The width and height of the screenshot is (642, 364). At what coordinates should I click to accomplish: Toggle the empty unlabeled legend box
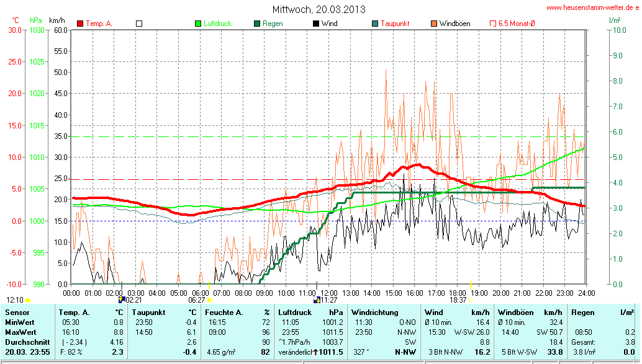[x=139, y=24]
